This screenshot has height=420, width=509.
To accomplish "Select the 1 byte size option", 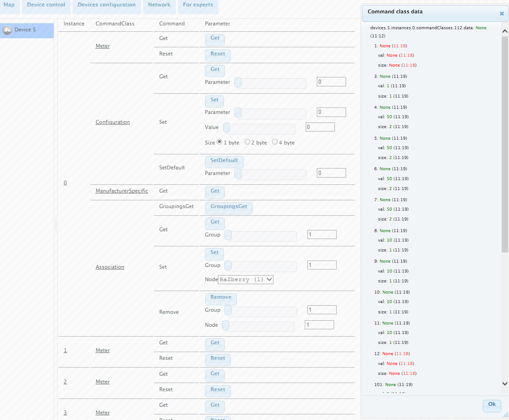I will coord(219,142).
